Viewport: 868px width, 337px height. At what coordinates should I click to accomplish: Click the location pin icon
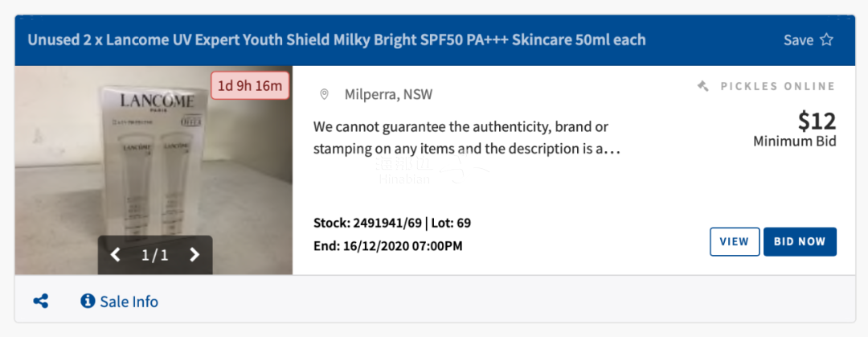click(325, 94)
